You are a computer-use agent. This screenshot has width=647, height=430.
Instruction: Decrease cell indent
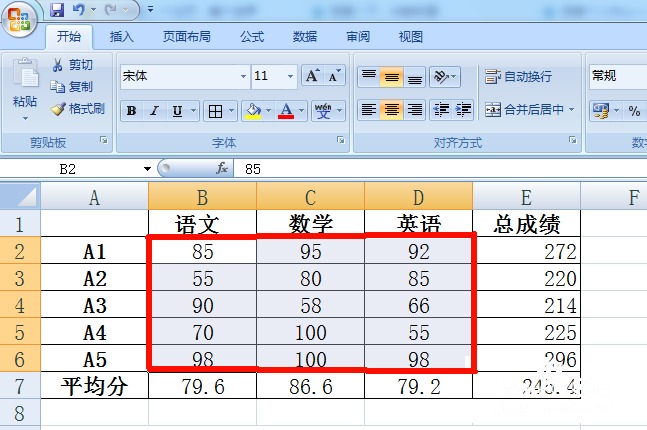[x=441, y=110]
